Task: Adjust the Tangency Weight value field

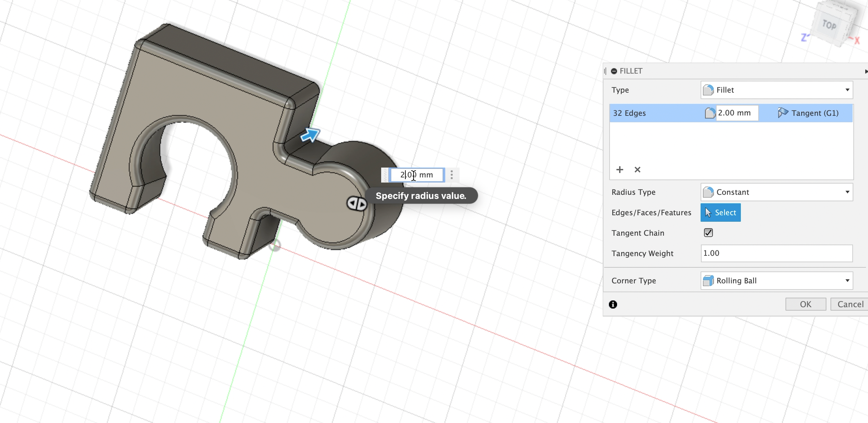Action: 775,253
